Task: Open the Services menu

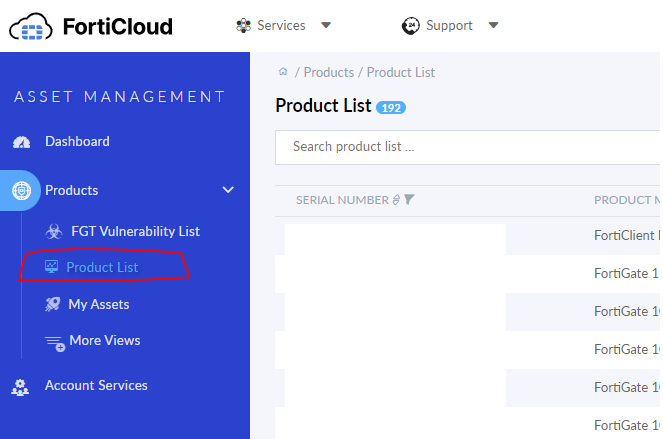Action: (281, 25)
